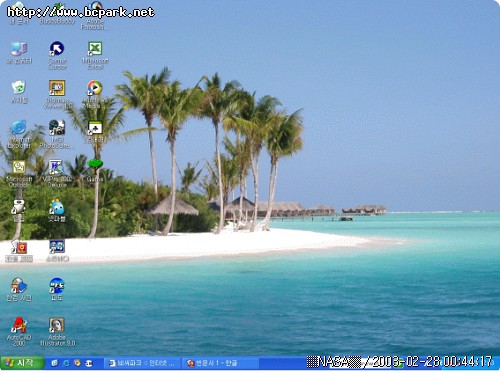Open the My Documents (내 문서) desktop icon
The width and height of the screenshot is (500, 374).
[19, 13]
